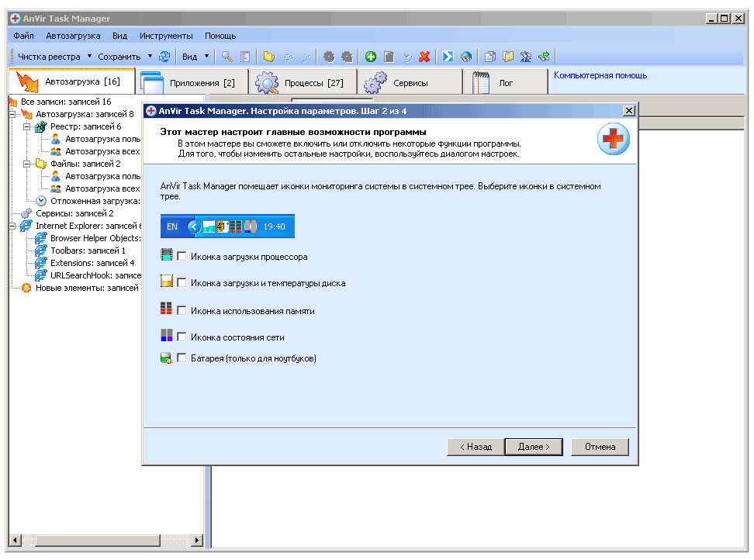Click the green plus add-entry icon

coord(371,57)
